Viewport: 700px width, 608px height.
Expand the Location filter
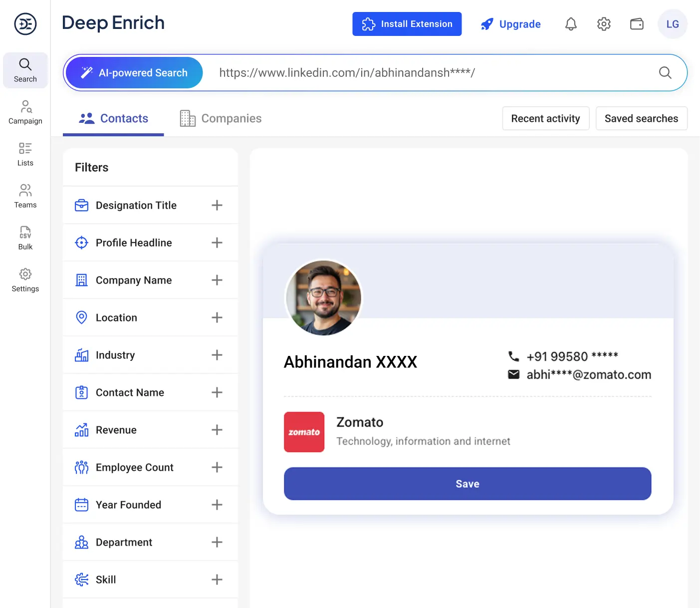tap(217, 317)
